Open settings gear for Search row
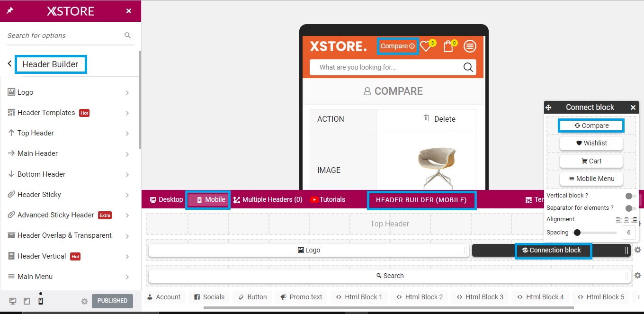 point(638,276)
